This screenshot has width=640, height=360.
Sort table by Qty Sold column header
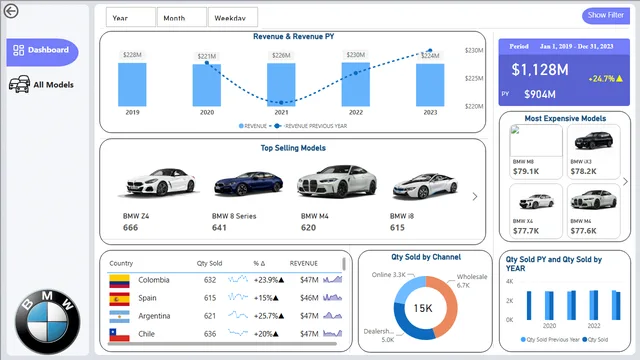tap(209, 263)
